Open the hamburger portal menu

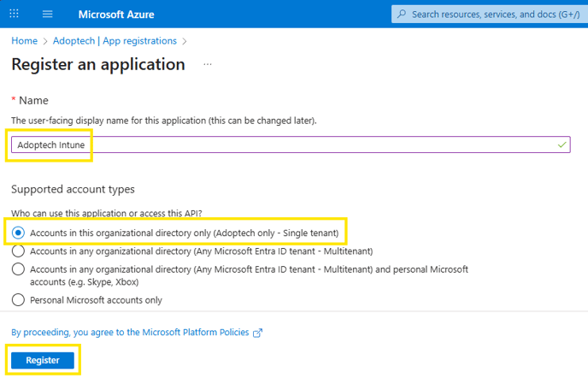click(x=48, y=15)
